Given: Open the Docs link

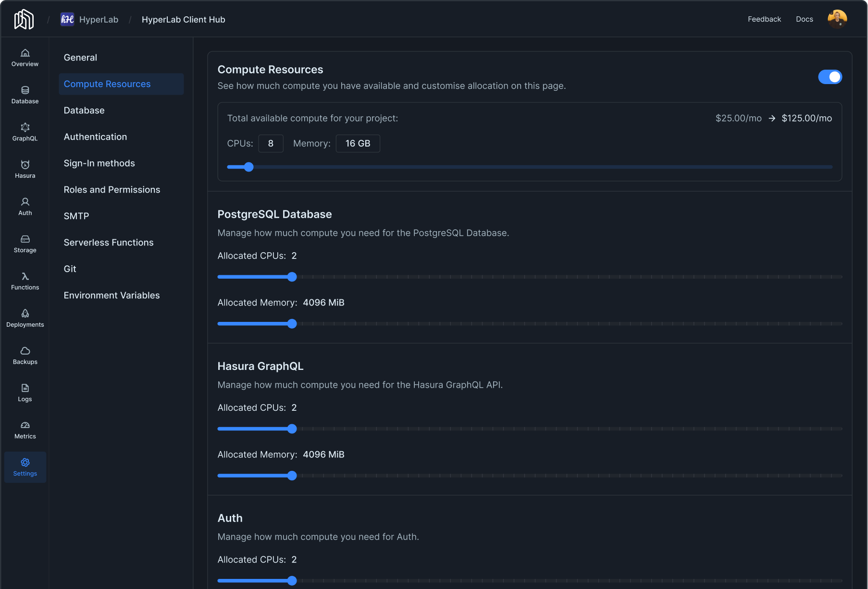Looking at the screenshot, I should (804, 19).
